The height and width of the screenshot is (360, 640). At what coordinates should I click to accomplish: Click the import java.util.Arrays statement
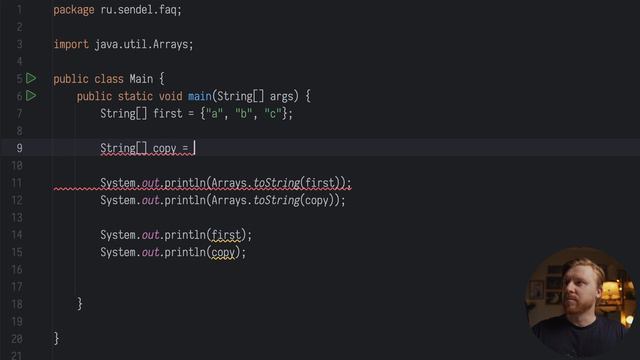pyautogui.click(x=123, y=44)
